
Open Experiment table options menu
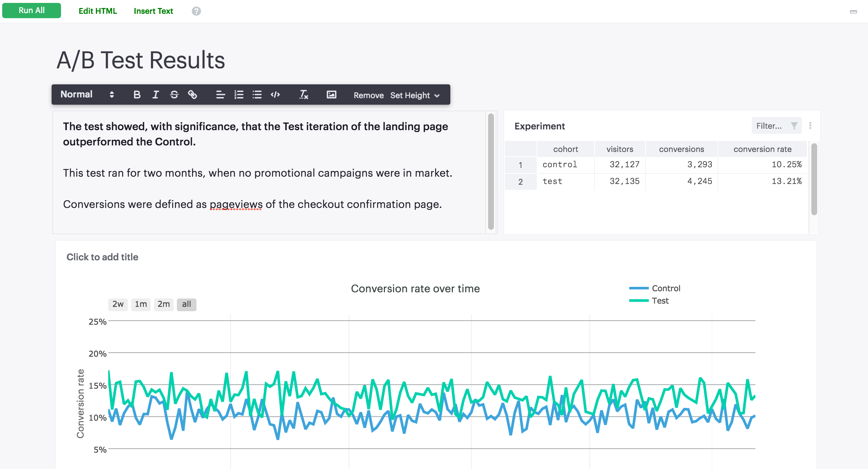tap(810, 126)
